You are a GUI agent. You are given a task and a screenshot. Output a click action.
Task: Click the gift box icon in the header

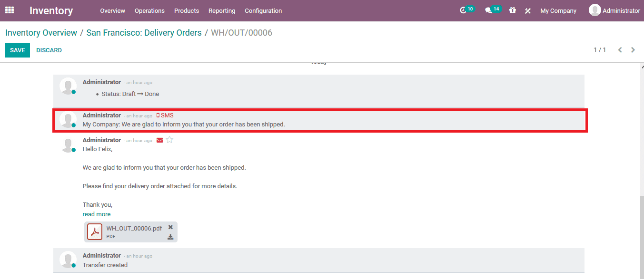[x=512, y=10]
